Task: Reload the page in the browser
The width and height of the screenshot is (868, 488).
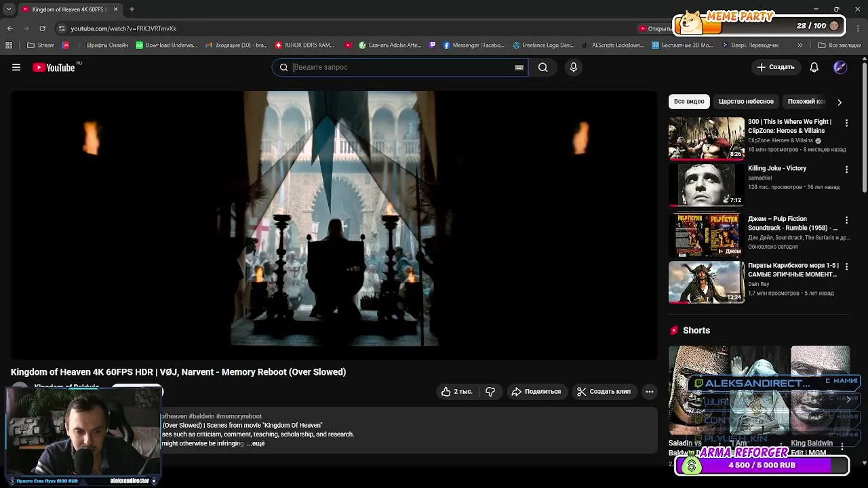Action: pyautogui.click(x=42, y=28)
